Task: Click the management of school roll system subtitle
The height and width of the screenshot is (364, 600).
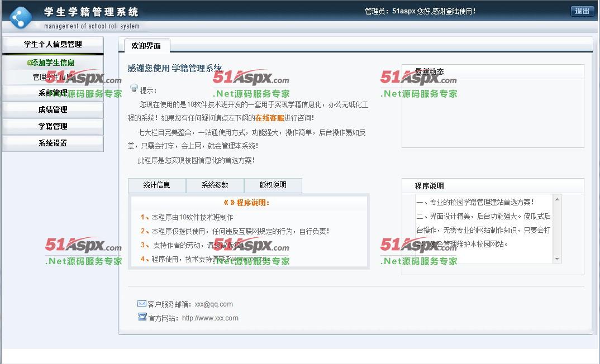Action: [x=92, y=26]
